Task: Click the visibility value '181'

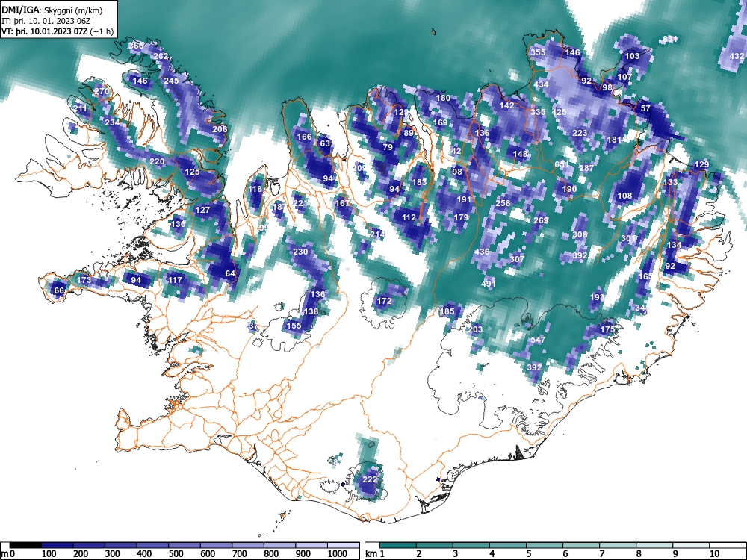Action: point(614,140)
